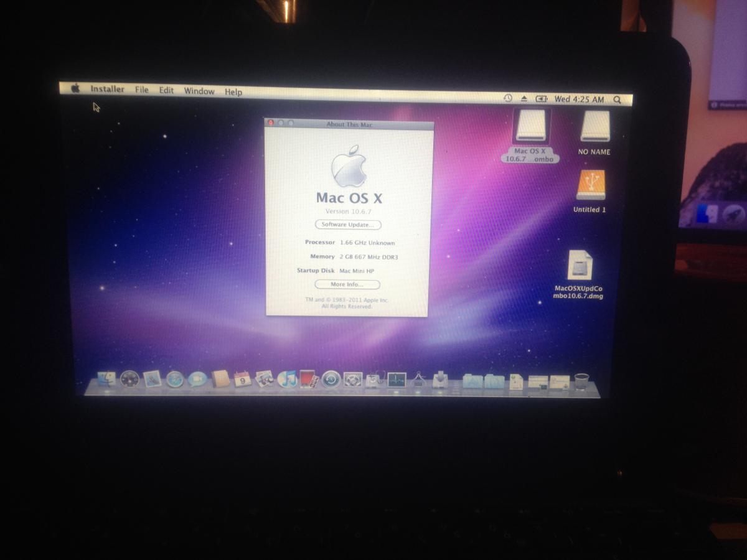Screen dimensions: 747x560
Task: Click the Wed 4:25 AM clock
Action: 579,99
